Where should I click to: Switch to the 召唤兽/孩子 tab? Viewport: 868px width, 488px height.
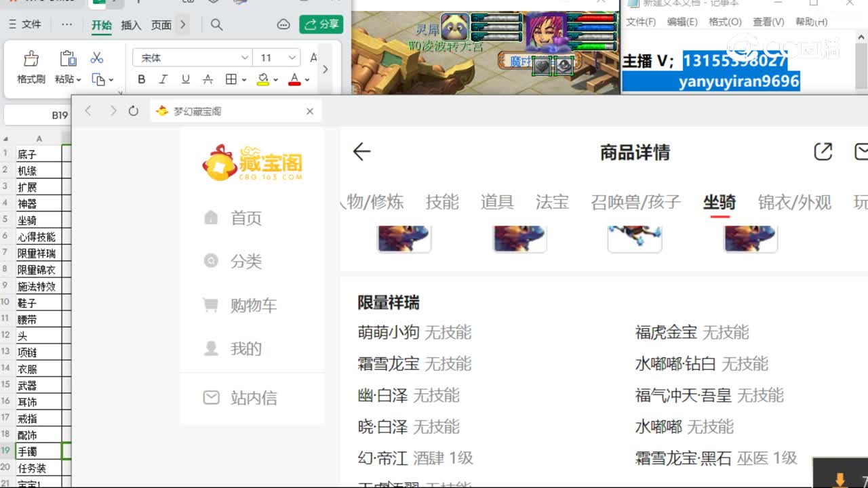(635, 202)
